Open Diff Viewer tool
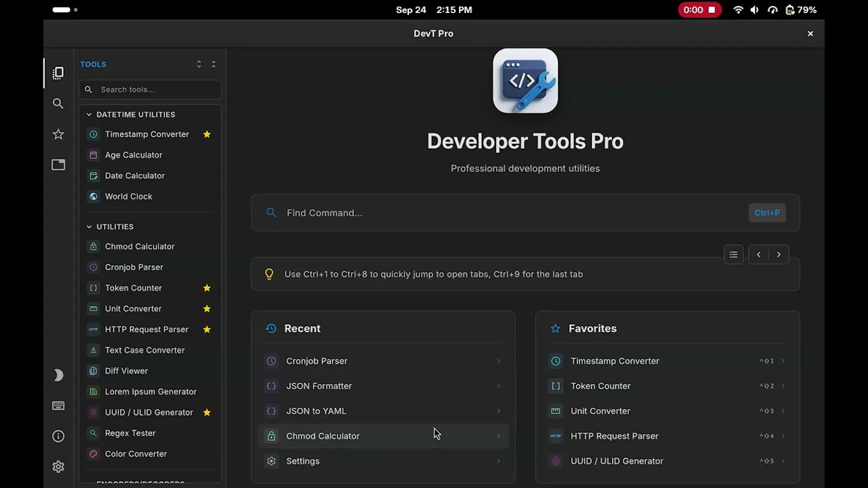 pos(150,371)
